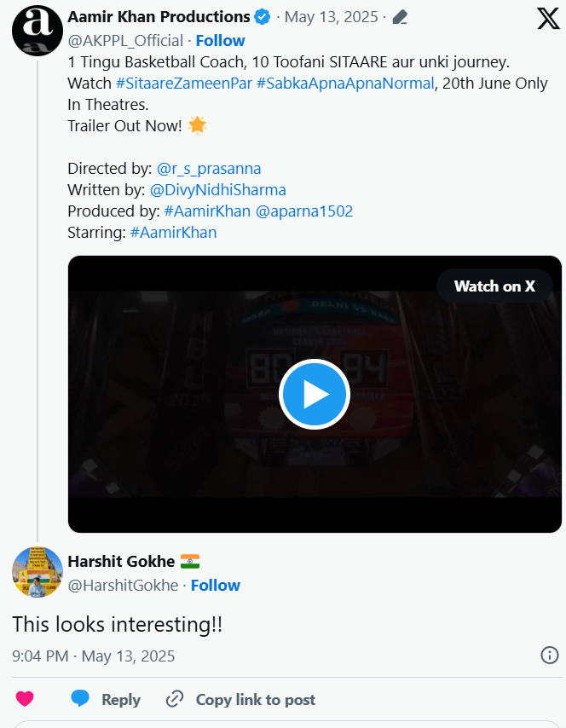Click the reply speech bubble icon
This screenshot has width=566, height=728.
point(81,699)
